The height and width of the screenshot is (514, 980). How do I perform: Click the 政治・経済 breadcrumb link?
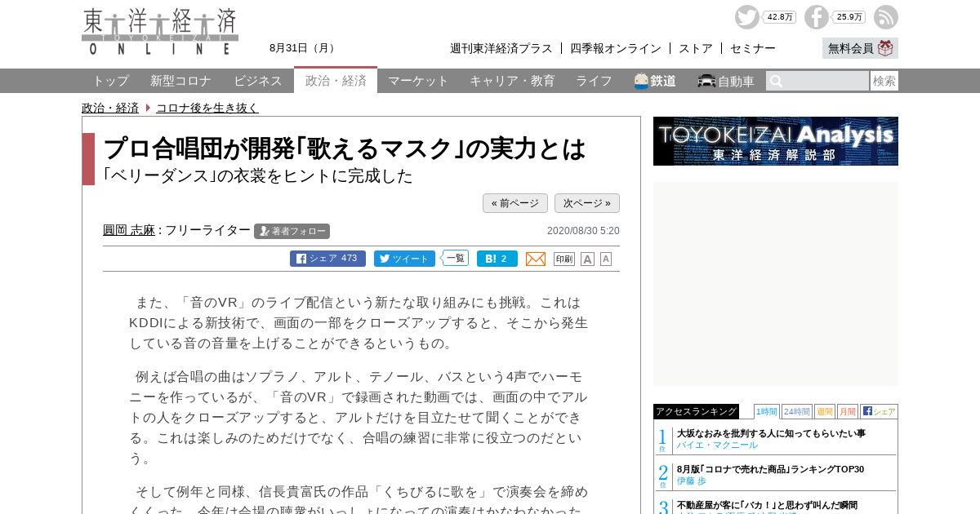110,108
